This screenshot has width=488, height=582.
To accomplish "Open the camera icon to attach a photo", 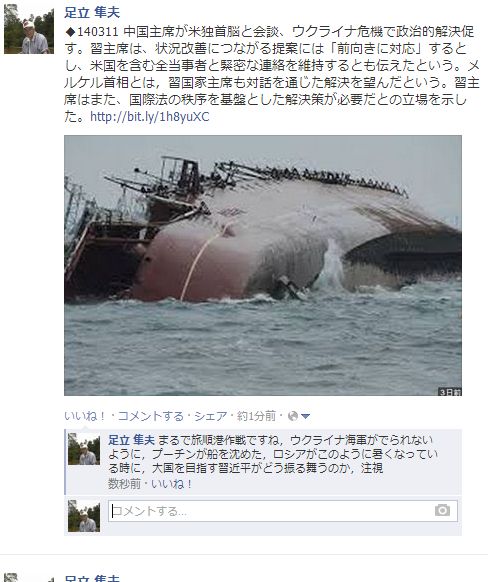I will pos(442,510).
